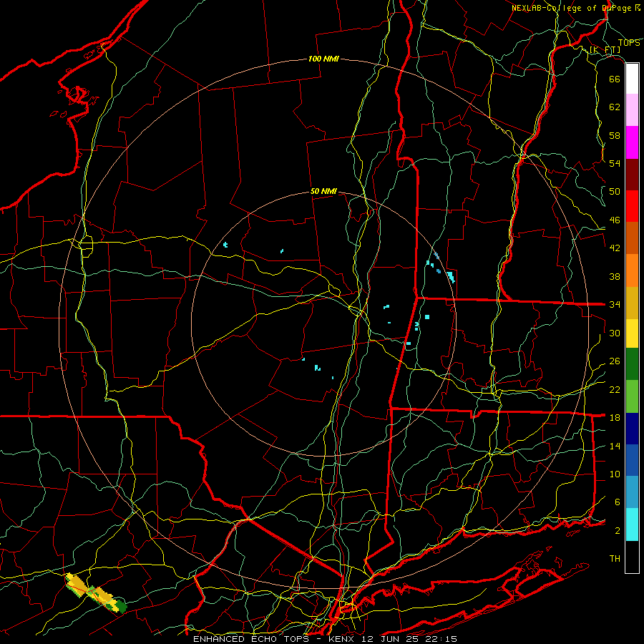Image resolution: width=644 pixels, height=644 pixels.
Task: Click the bright red legend swatch
Action: pyautogui.click(x=632, y=206)
